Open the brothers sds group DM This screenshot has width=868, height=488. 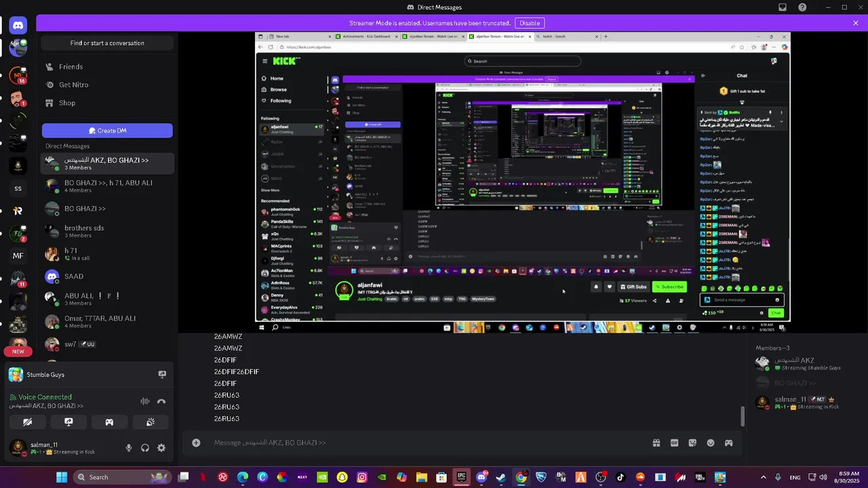point(107,231)
